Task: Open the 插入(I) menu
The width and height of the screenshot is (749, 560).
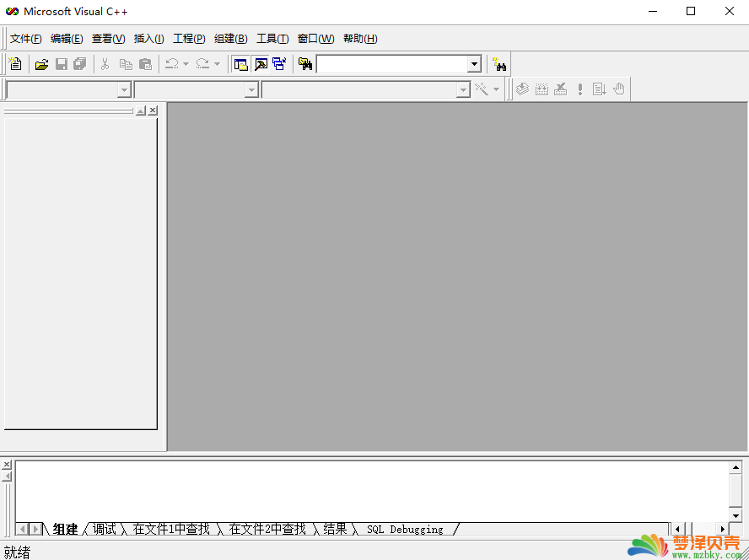Action: (x=149, y=39)
